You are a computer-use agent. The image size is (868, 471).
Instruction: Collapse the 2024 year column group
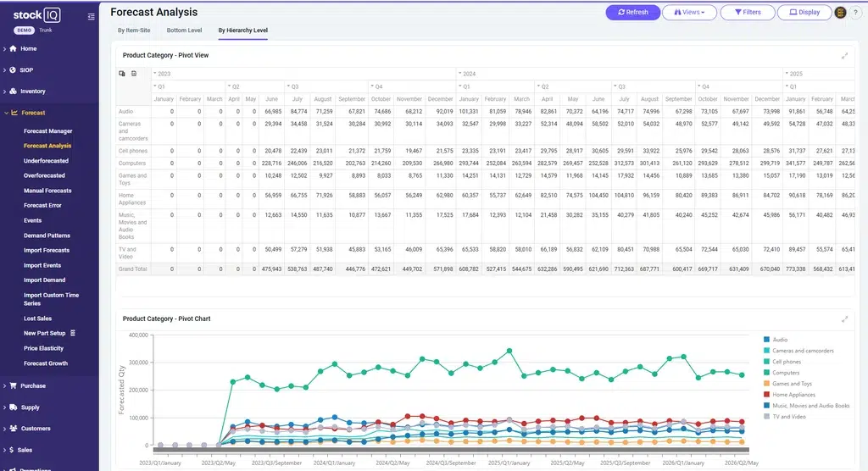pyautogui.click(x=460, y=74)
